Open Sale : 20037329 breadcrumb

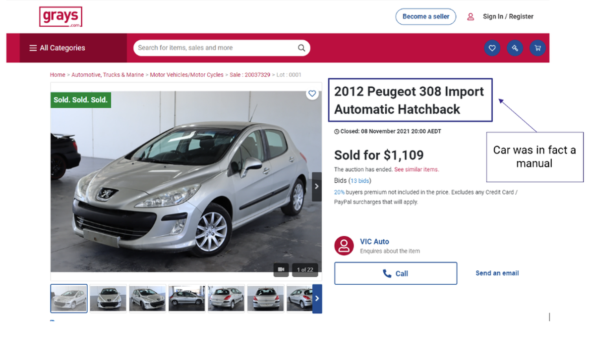pos(250,75)
